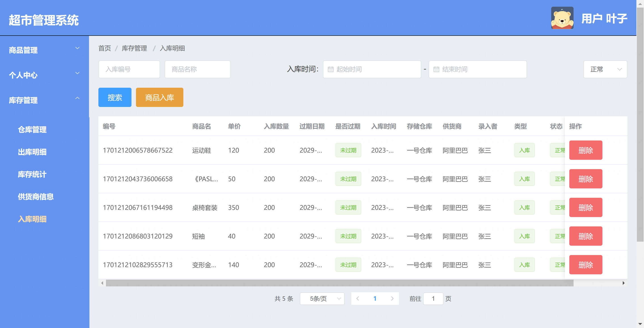644x328 pixels.
Task: Click calendar icon in 结束时间 field
Action: 436,69
